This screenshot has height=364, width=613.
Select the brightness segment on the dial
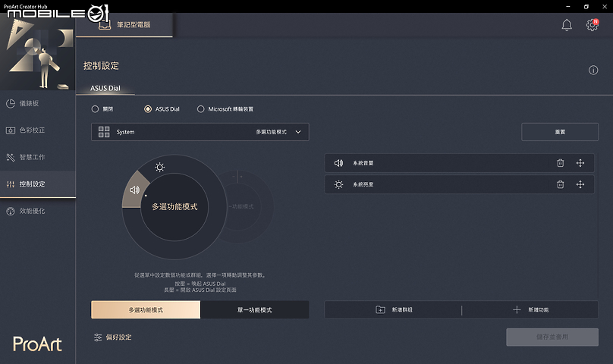tap(159, 167)
